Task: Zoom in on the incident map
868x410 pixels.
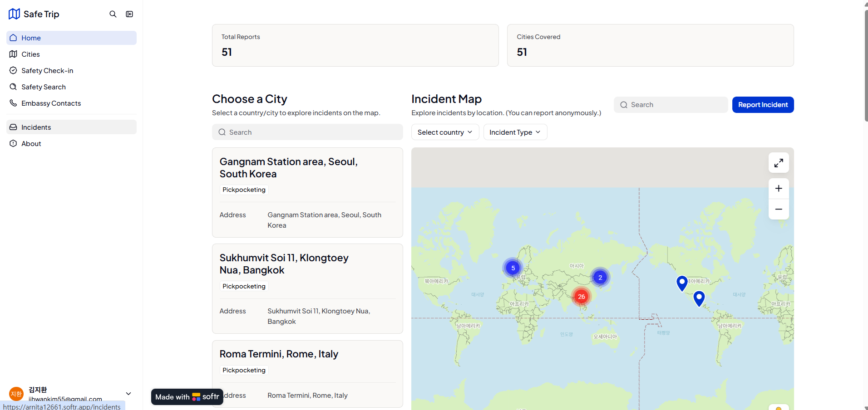Action: (x=779, y=189)
